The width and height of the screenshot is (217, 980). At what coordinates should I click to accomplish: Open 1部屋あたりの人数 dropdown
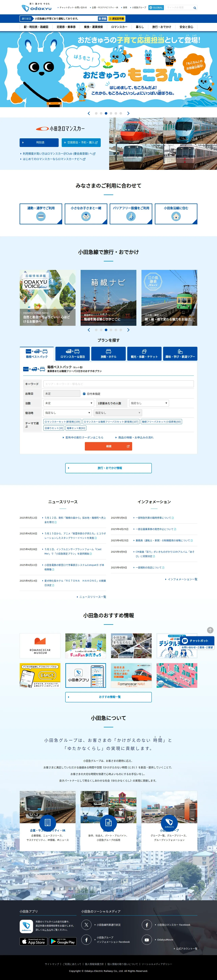point(149,403)
